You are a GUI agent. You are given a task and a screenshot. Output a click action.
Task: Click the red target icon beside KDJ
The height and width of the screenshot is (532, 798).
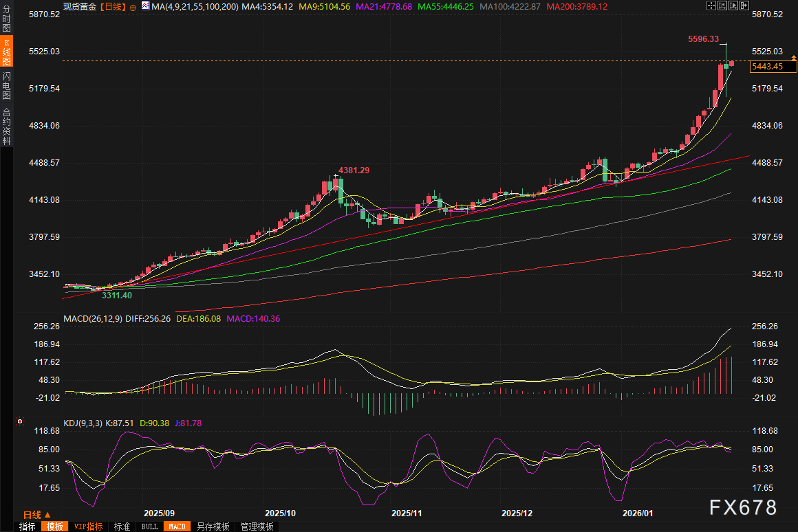pyautogui.click(x=19, y=421)
